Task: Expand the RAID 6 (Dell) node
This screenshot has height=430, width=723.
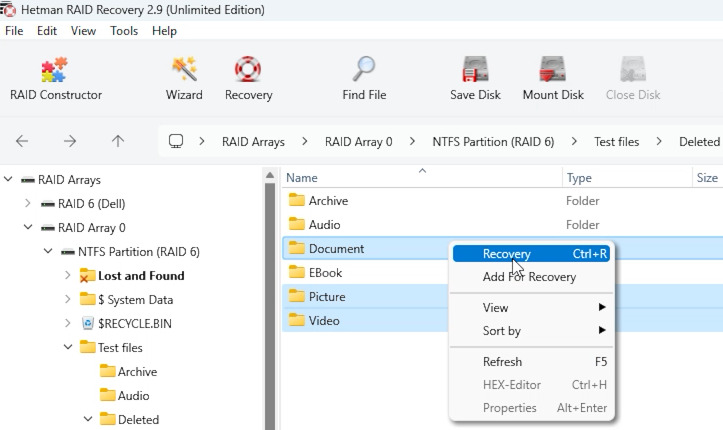Action: click(x=28, y=203)
